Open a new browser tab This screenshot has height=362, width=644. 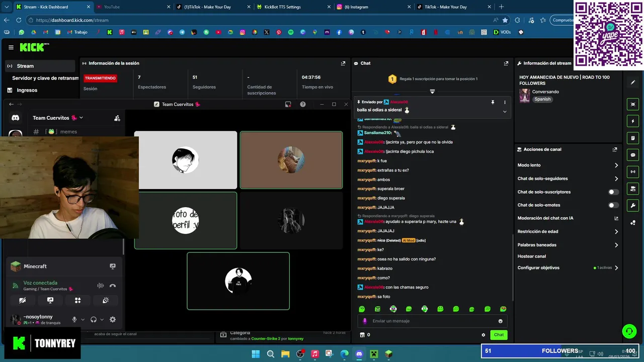[x=501, y=7]
